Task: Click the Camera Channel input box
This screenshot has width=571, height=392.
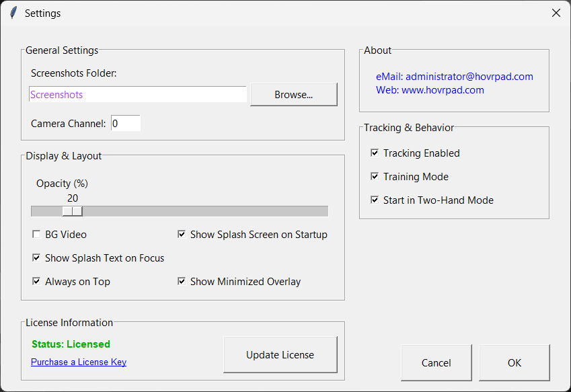Action: pos(126,124)
